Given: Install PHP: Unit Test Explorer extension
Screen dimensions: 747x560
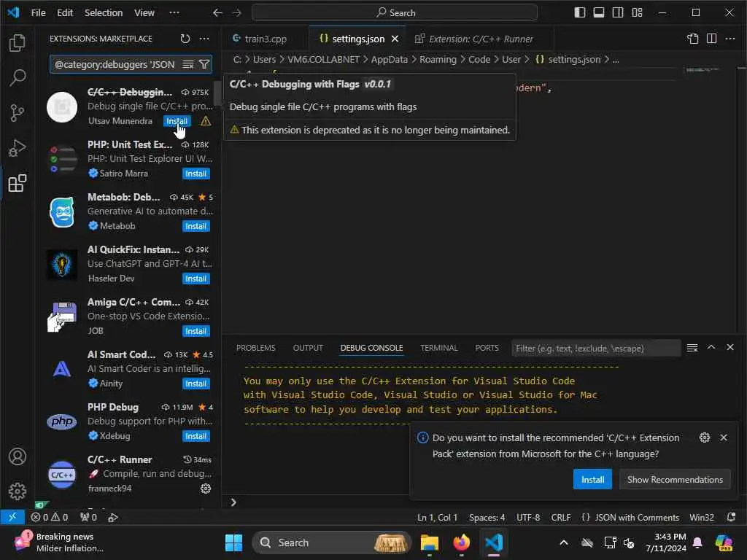Looking at the screenshot, I should coord(196,174).
